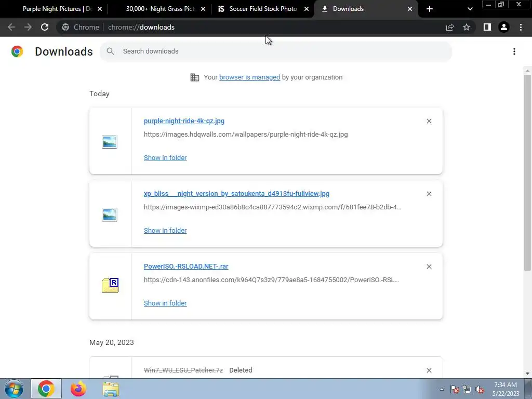Open the profile avatar menu
532x399 pixels.
(x=504, y=27)
